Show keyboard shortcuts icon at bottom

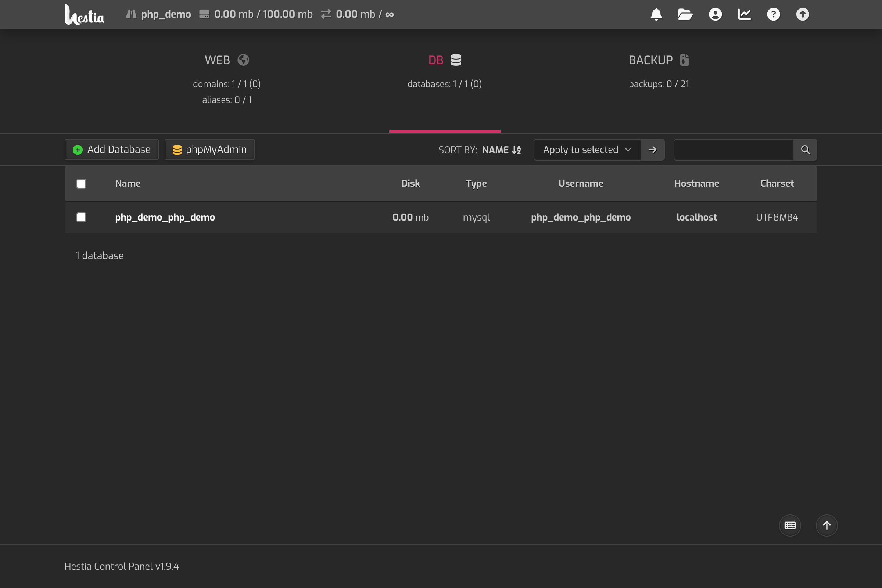click(790, 526)
